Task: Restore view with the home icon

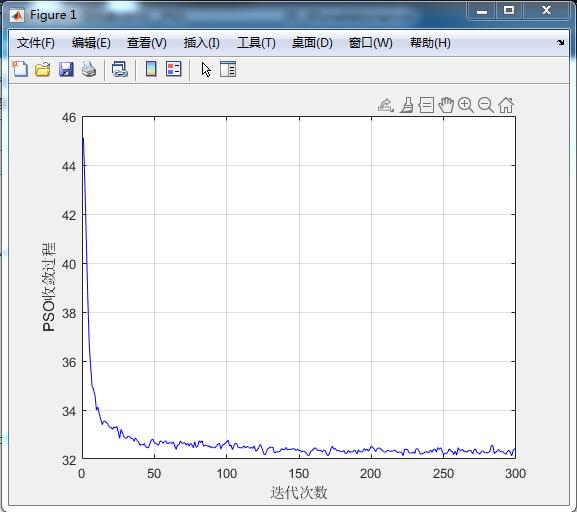Action: pos(506,105)
